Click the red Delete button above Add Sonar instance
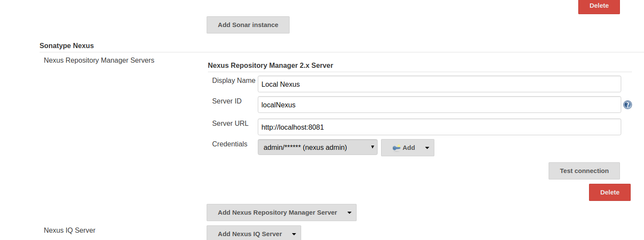This screenshot has width=644, height=240. pyautogui.click(x=598, y=6)
